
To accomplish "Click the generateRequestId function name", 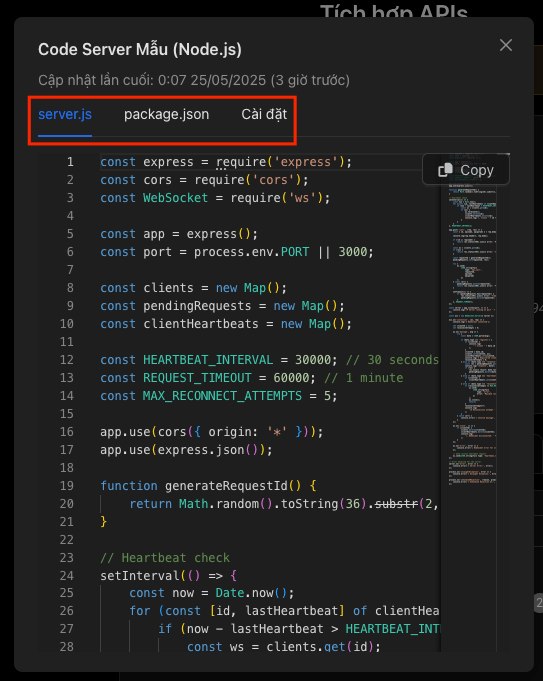I will tap(226, 486).
